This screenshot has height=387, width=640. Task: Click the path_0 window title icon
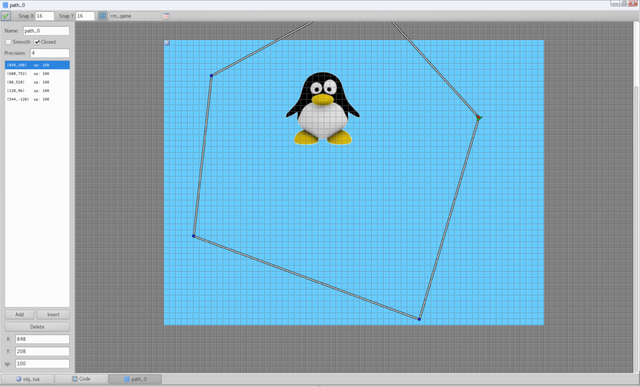[x=5, y=5]
